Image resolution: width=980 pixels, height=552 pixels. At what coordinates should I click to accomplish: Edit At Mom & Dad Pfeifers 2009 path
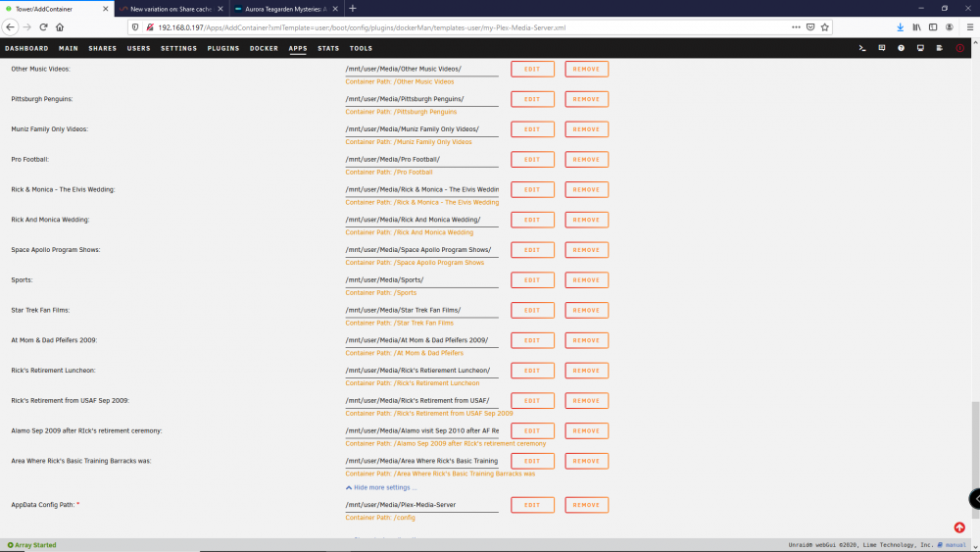[x=532, y=340]
